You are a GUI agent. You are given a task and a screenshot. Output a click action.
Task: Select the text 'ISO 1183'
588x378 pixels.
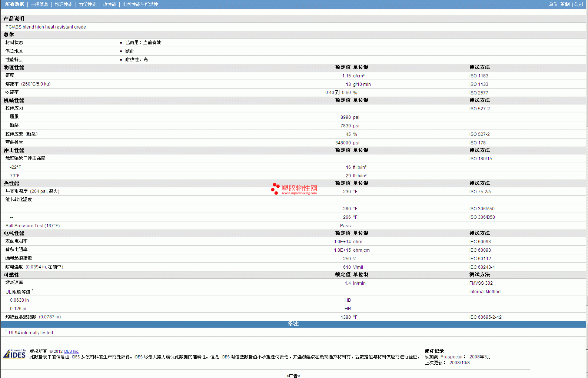pos(479,76)
